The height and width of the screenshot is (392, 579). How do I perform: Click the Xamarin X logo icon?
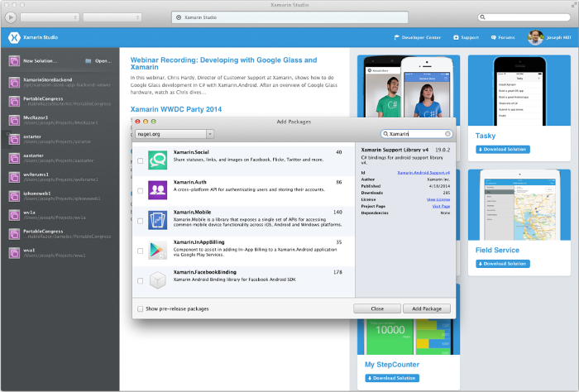14,37
